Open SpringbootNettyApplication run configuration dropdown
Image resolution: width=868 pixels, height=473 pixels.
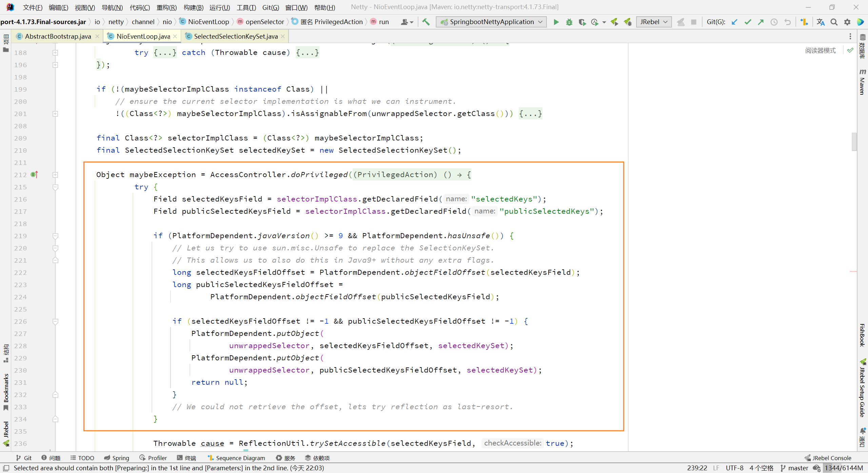pyautogui.click(x=491, y=22)
